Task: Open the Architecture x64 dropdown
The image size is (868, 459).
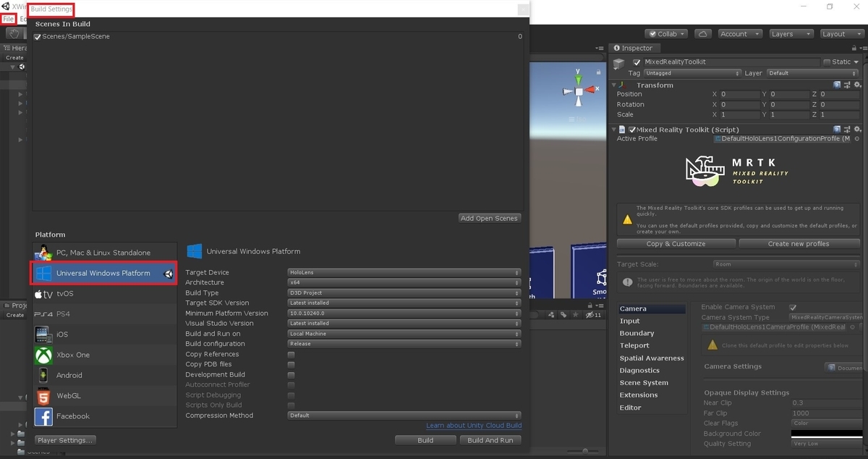Action: tap(404, 282)
